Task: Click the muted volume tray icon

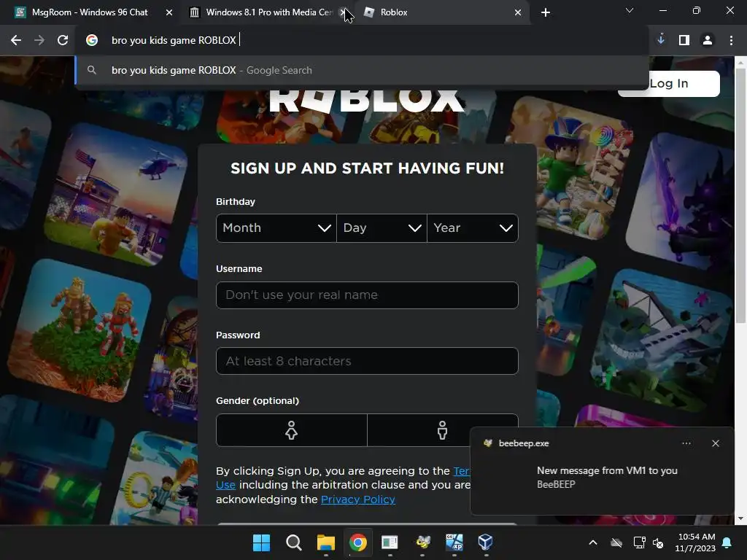Action: [x=658, y=542]
